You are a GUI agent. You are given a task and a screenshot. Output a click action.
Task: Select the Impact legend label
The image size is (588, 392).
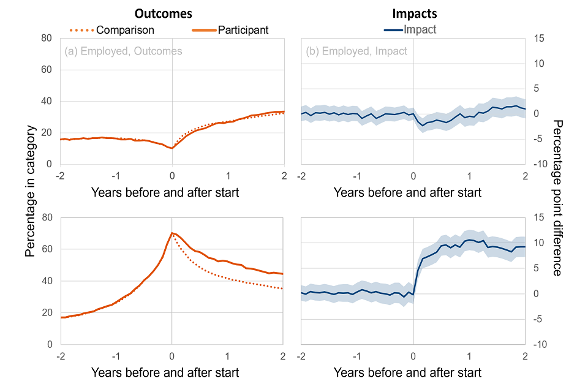(x=420, y=29)
